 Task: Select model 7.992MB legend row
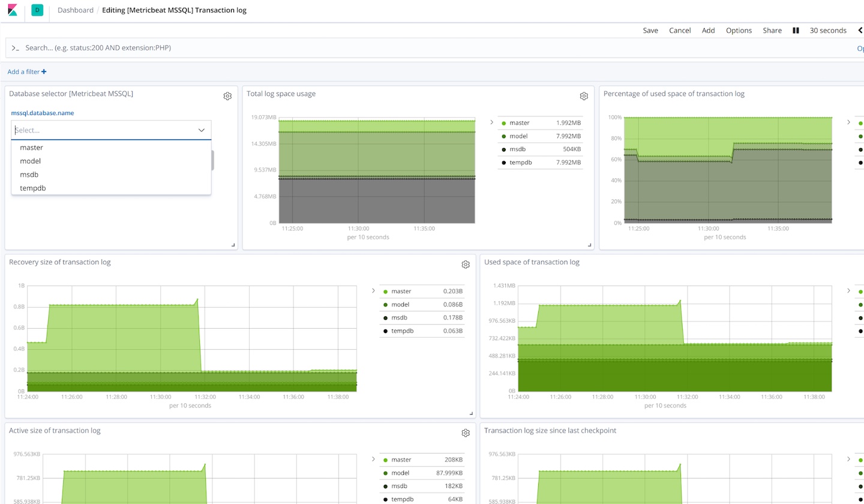tap(540, 136)
